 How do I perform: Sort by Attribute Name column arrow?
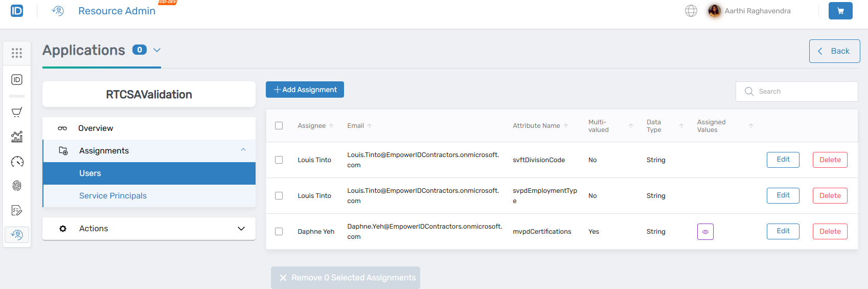[566, 126]
